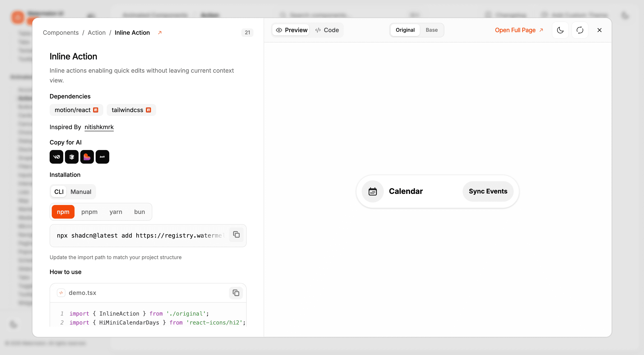This screenshot has height=355, width=644.
Task: Click the calendar icon in preview
Action: [x=372, y=191]
